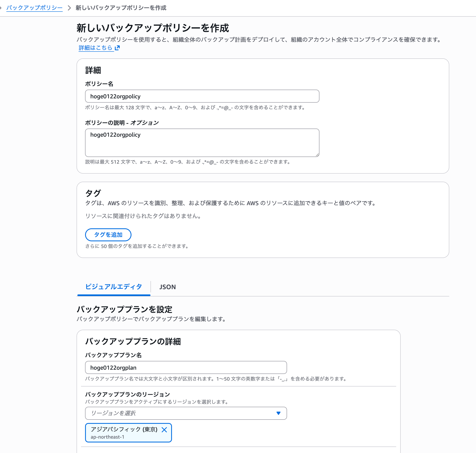The image size is (476, 453).
Task: Select the ビジュアルエディタ tab
Action: coord(114,287)
